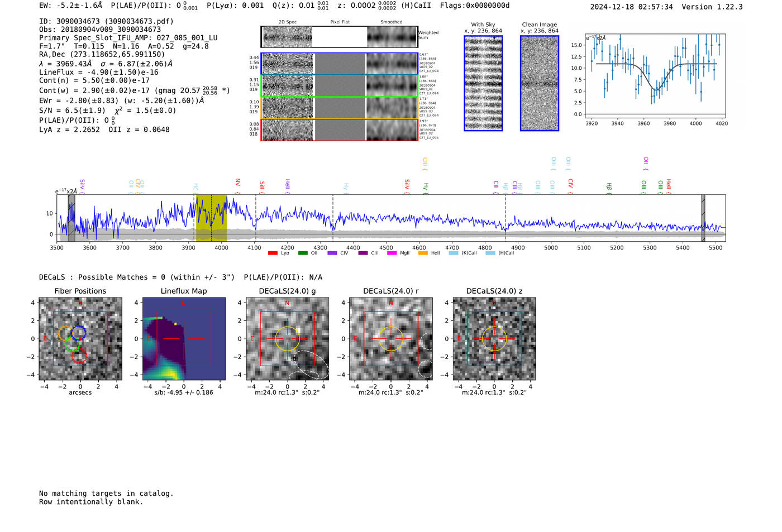
Task: Open the Lineflux Map image
Action: click(184, 339)
